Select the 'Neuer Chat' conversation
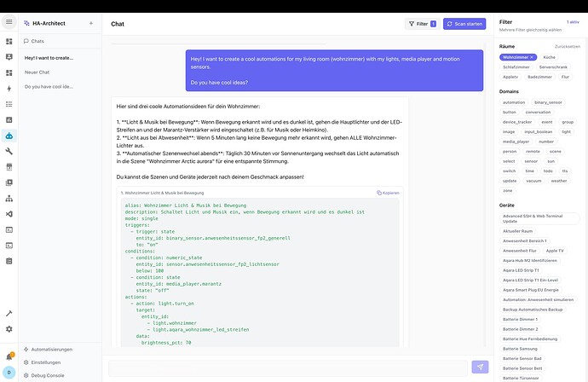 37,72
